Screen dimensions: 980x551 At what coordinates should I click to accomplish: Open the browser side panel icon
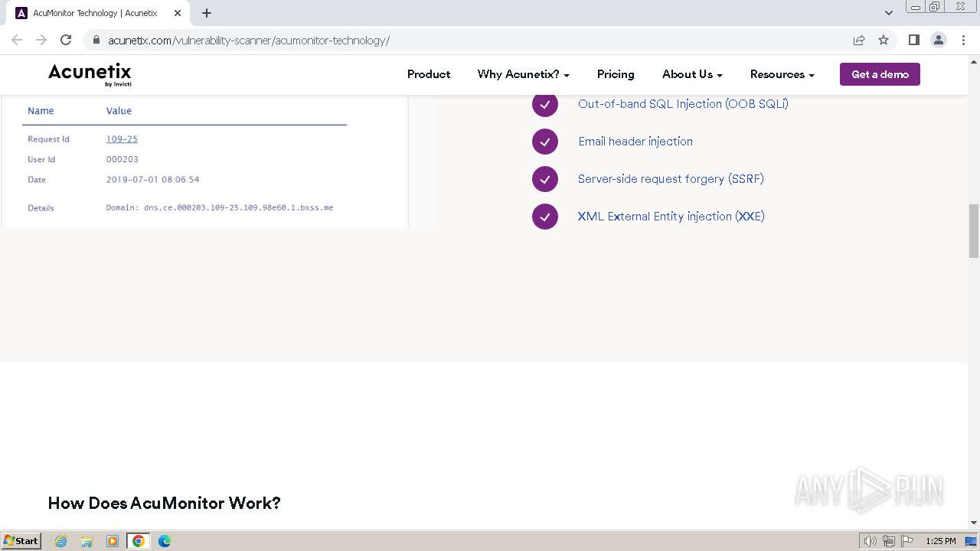tap(913, 40)
